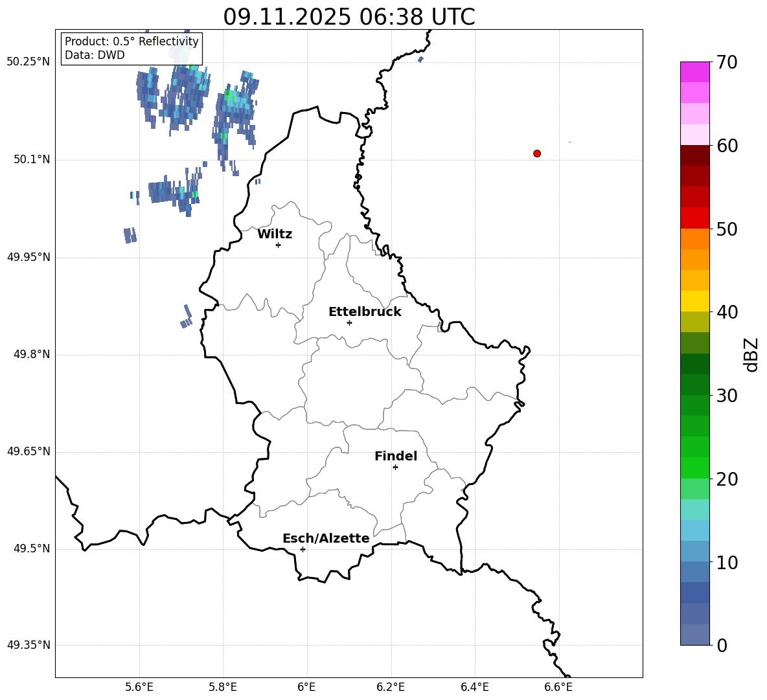
Task: Click the cross marker below Wiltz
Action: point(279,245)
